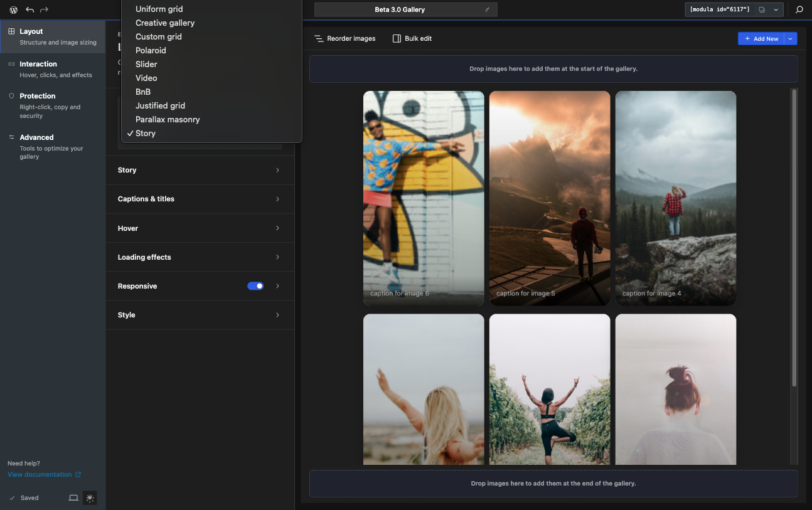Select Parallax masonry from the list
This screenshot has width=812, height=510.
[168, 119]
